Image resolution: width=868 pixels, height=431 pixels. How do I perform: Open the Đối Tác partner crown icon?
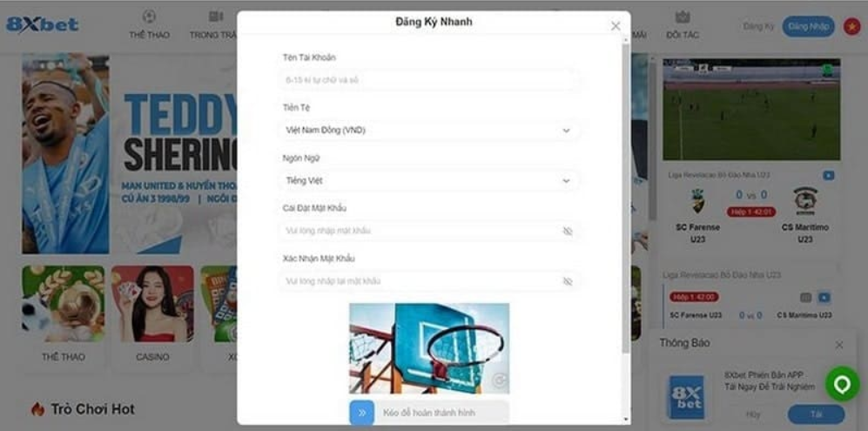(x=682, y=17)
